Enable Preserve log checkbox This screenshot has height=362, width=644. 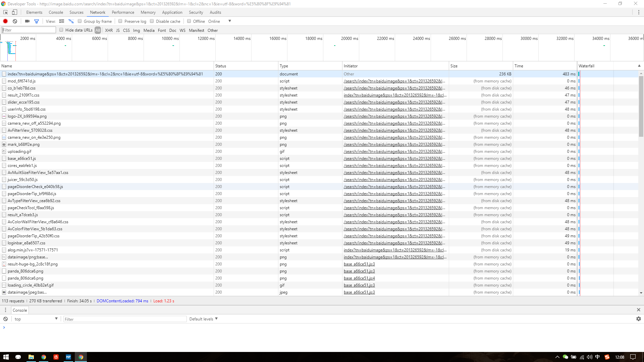coord(120,21)
